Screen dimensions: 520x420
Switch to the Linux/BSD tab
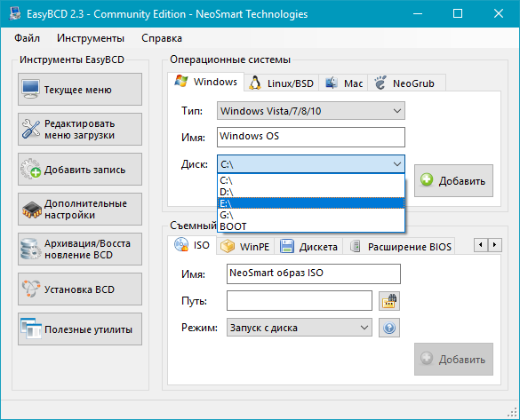tap(282, 83)
